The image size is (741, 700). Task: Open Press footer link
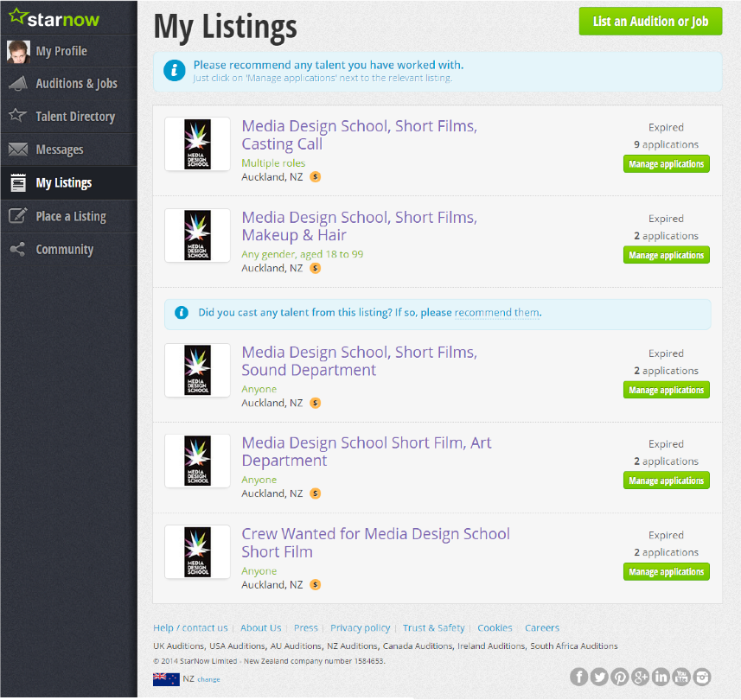tap(306, 627)
